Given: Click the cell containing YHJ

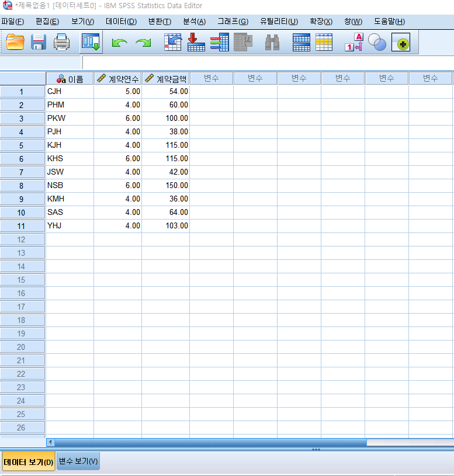Looking at the screenshot, I should tap(70, 225).
